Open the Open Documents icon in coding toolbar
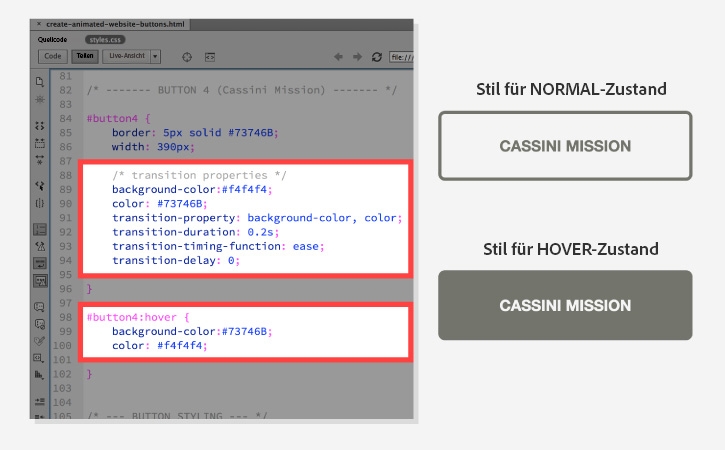 pyautogui.click(x=40, y=82)
